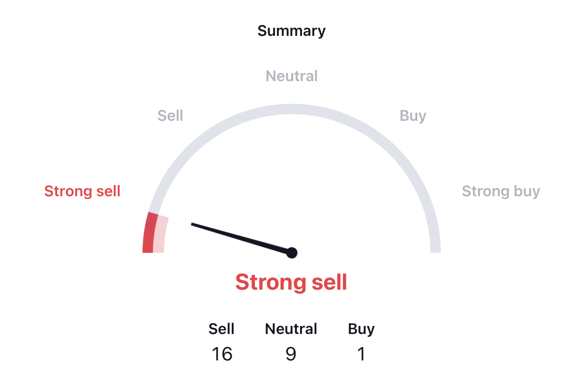Screen dimensions: 588x384
Task: Click the Neutral header above 9
Action: pyautogui.click(x=291, y=329)
